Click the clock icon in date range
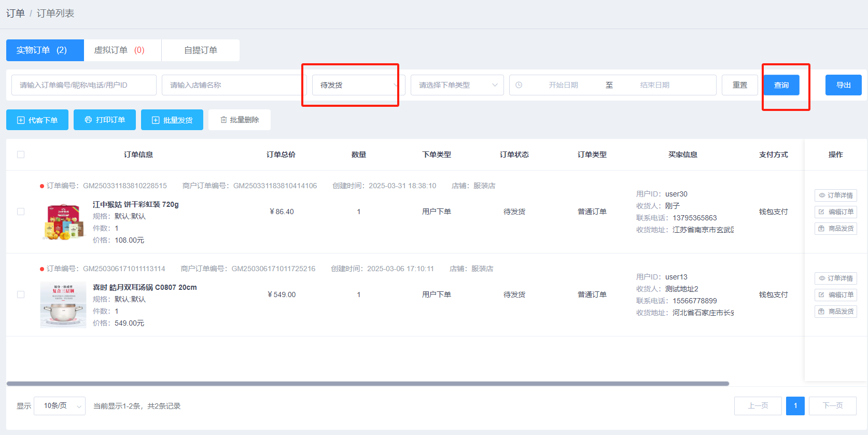This screenshot has width=868, height=435. click(519, 85)
